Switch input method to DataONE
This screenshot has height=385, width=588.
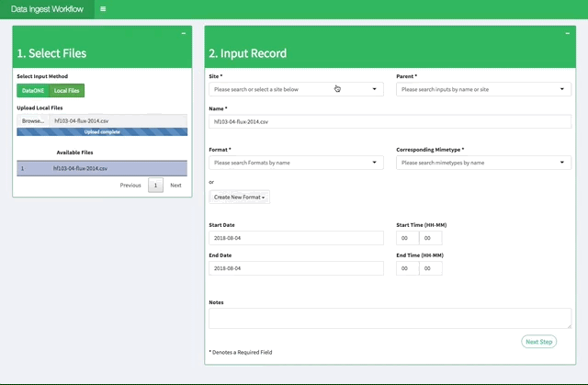click(33, 90)
